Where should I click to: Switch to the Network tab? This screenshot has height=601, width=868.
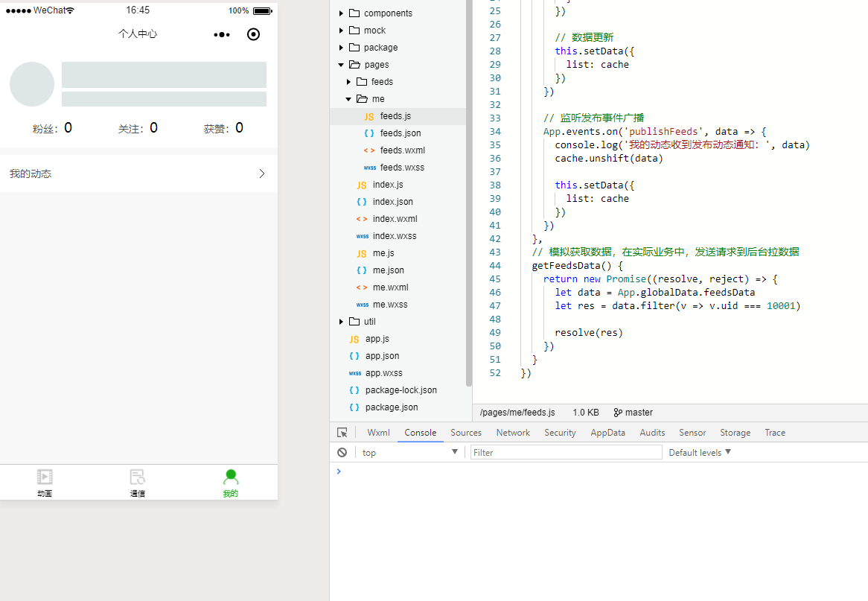(x=513, y=433)
